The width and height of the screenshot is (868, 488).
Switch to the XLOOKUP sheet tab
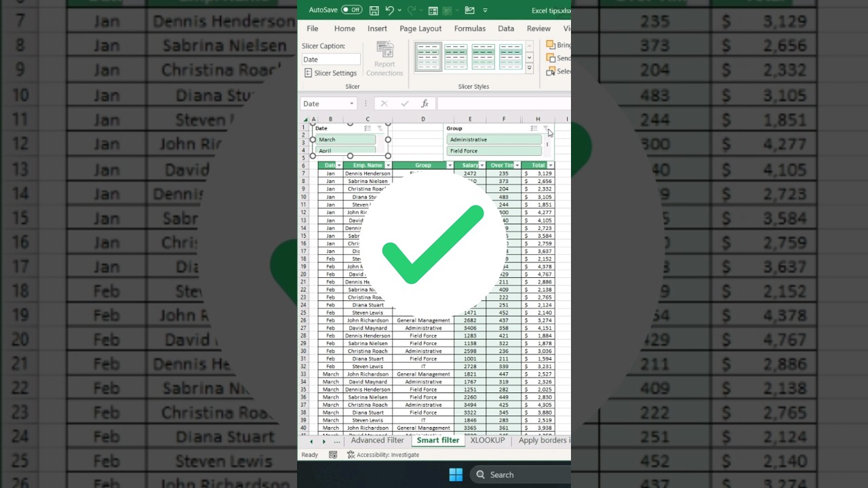488,441
